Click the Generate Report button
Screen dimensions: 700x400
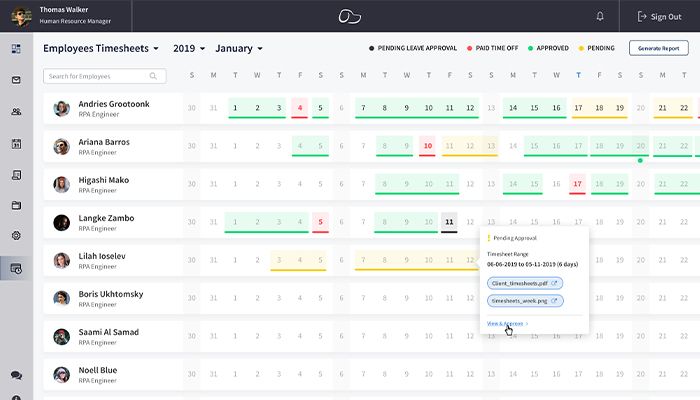(658, 48)
